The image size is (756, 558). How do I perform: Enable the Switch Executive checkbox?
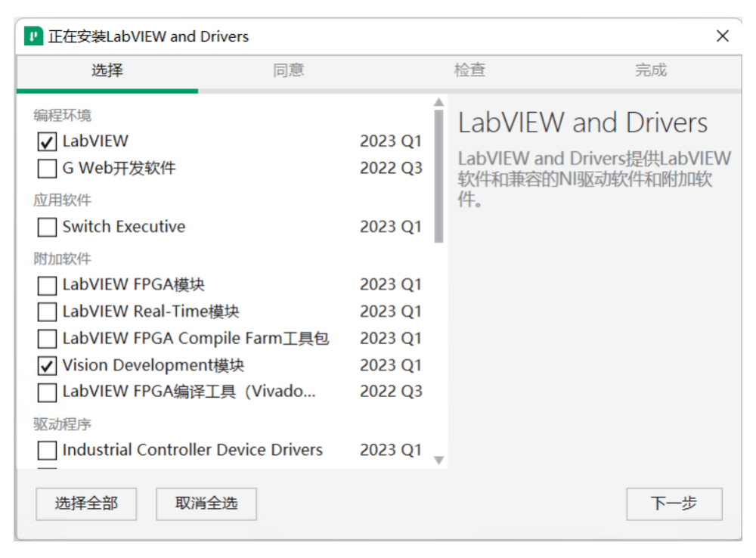click(x=47, y=227)
